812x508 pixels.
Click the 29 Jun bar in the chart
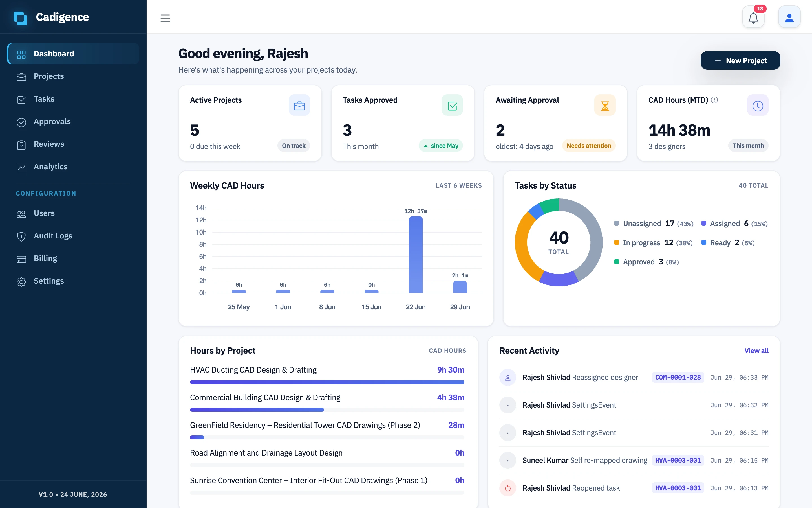click(x=460, y=286)
